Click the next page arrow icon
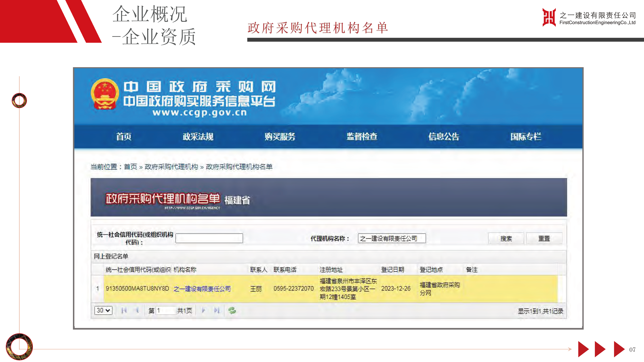 click(203, 310)
